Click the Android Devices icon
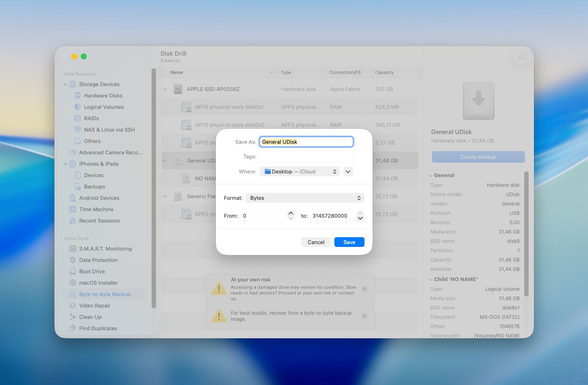Image resolution: width=588 pixels, height=385 pixels. [73, 198]
